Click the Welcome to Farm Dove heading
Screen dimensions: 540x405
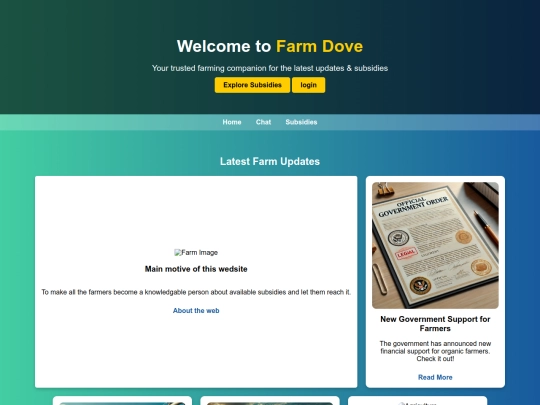pyautogui.click(x=270, y=46)
